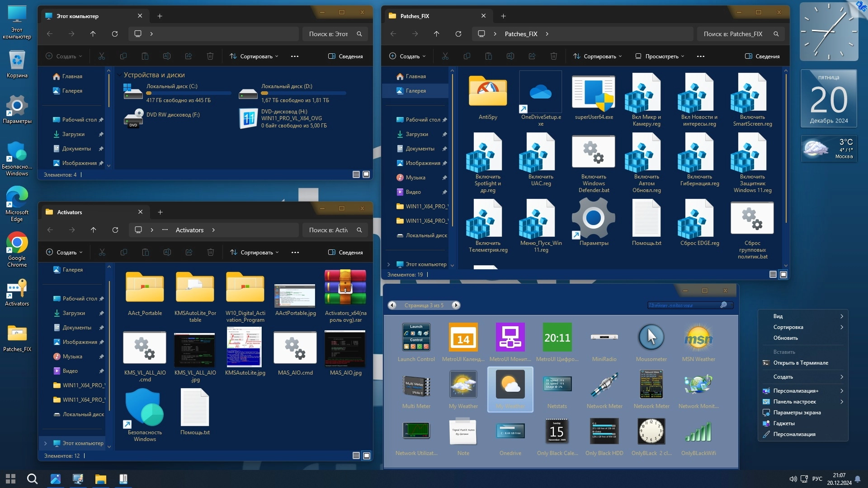The width and height of the screenshot is (868, 488).
Task: Open the Просмотреть dropdown in Patches_FIX
Action: tap(660, 56)
